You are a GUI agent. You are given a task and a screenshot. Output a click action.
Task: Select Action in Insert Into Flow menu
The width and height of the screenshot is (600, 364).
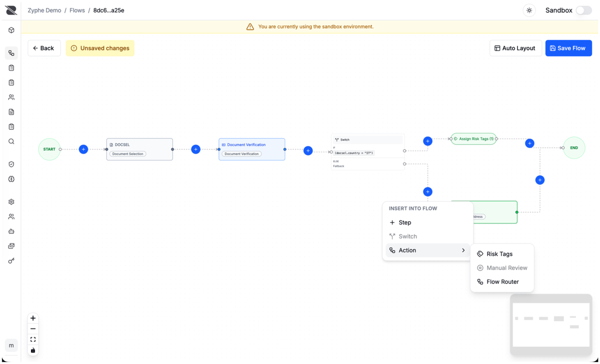[428, 250]
